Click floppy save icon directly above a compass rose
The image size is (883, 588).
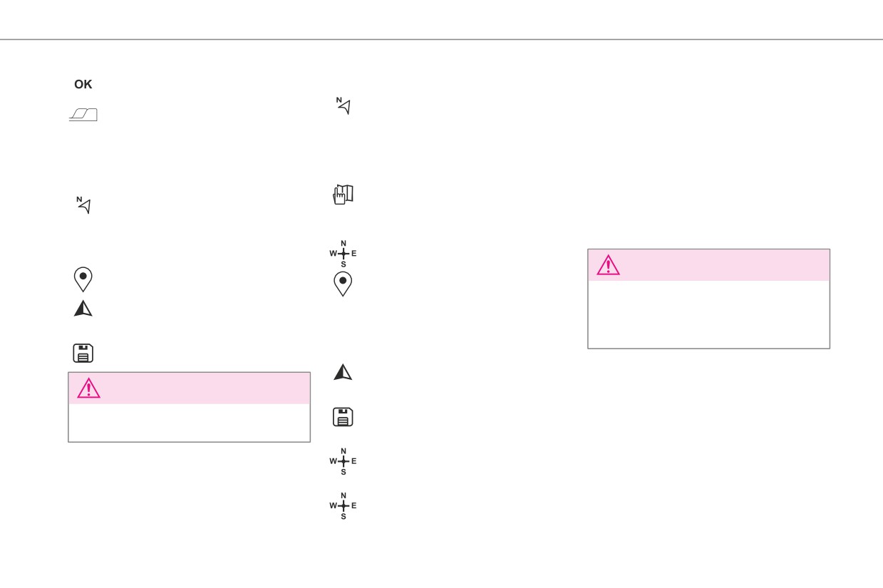tap(343, 418)
